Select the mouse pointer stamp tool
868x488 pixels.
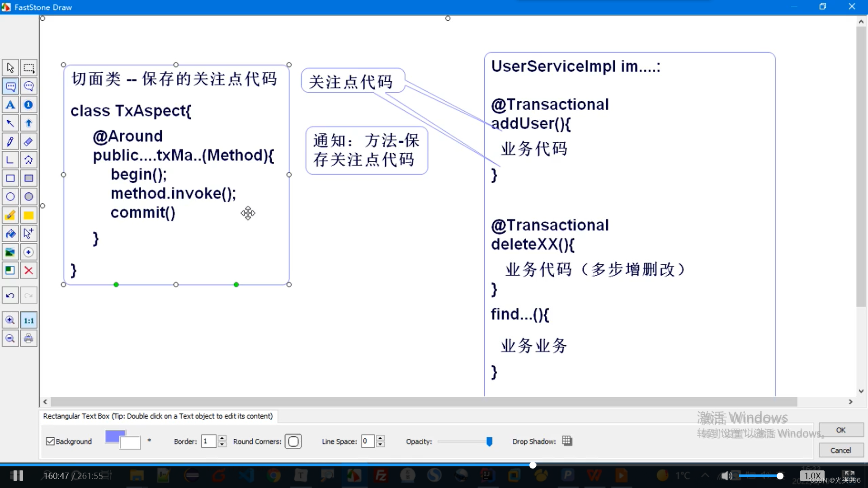click(x=28, y=234)
